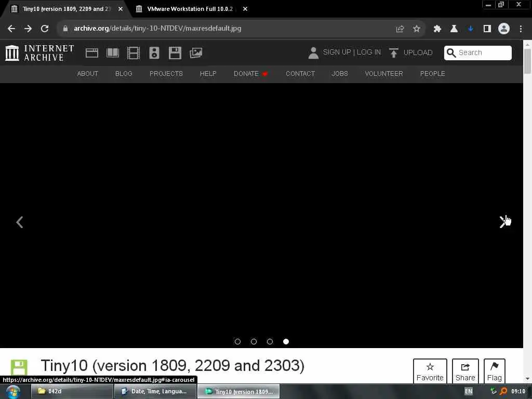The image size is (532, 399).
Task: Open the Texts book icon
Action: point(113,53)
